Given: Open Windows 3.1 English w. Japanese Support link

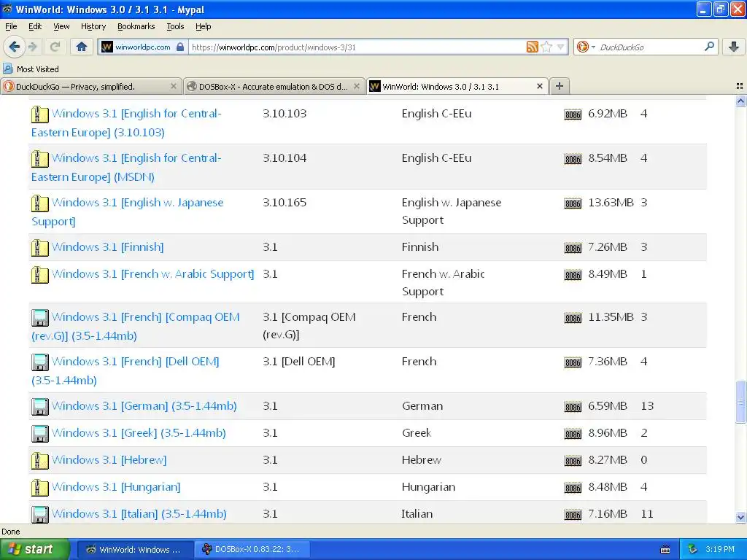Looking at the screenshot, I should coord(127,211).
